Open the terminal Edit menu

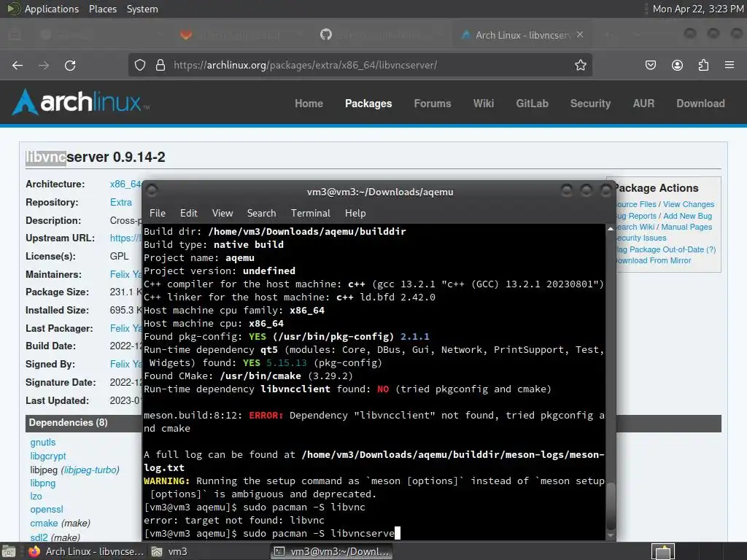pyautogui.click(x=189, y=214)
